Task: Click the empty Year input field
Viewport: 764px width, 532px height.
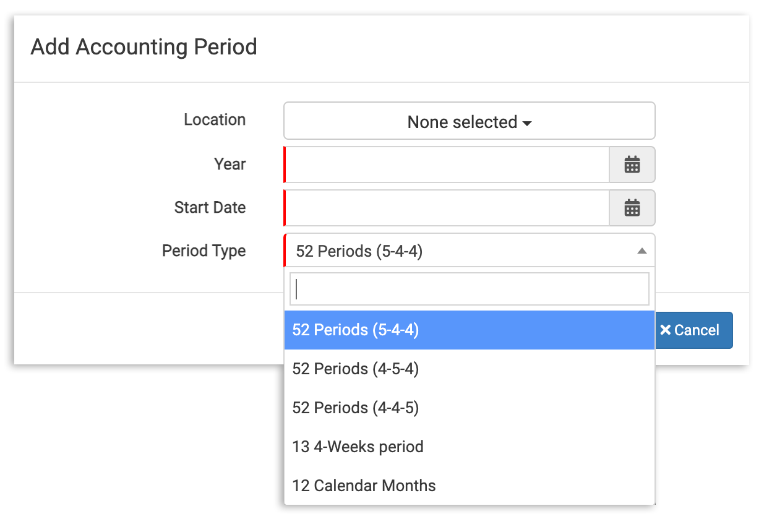Action: (445, 165)
